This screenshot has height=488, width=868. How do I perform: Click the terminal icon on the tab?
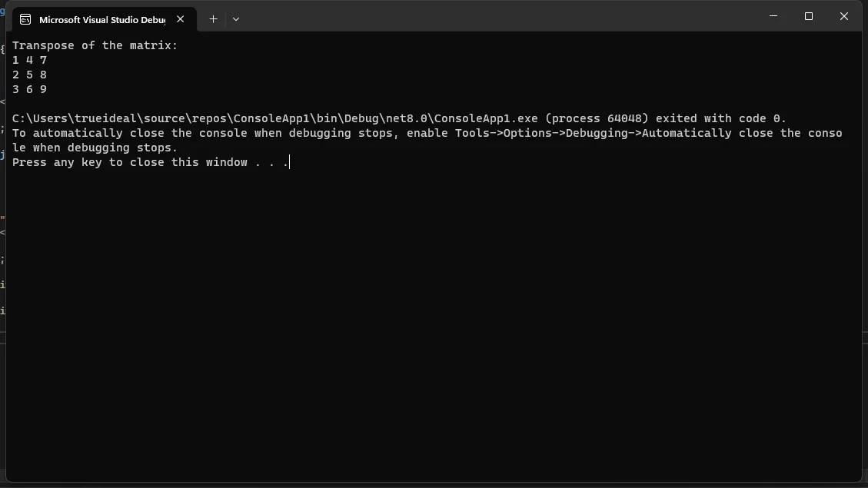click(25, 19)
